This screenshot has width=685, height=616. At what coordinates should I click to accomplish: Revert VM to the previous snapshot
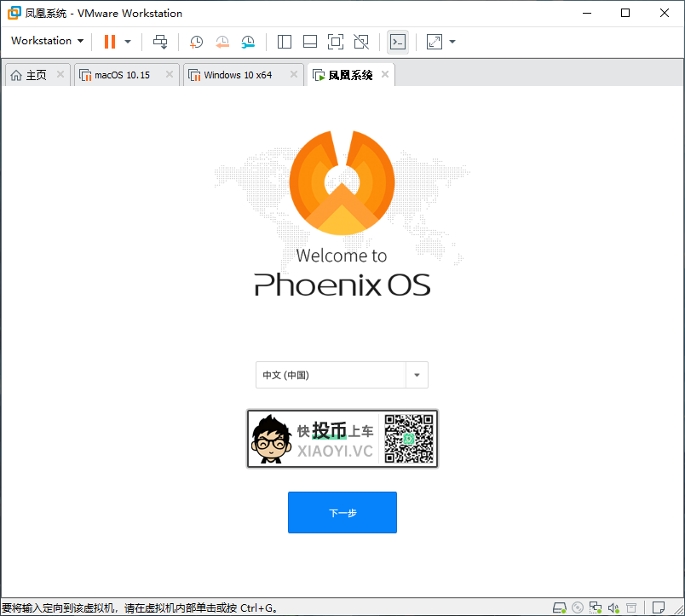point(222,42)
